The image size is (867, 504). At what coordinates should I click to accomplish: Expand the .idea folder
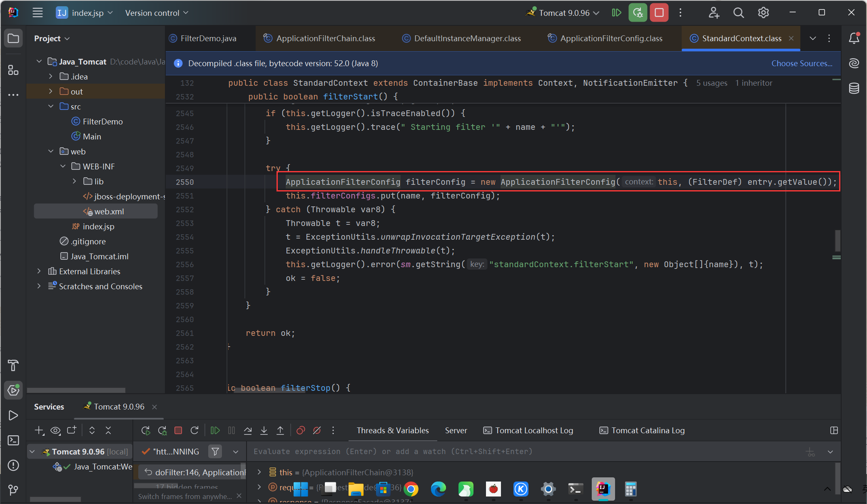(51, 77)
